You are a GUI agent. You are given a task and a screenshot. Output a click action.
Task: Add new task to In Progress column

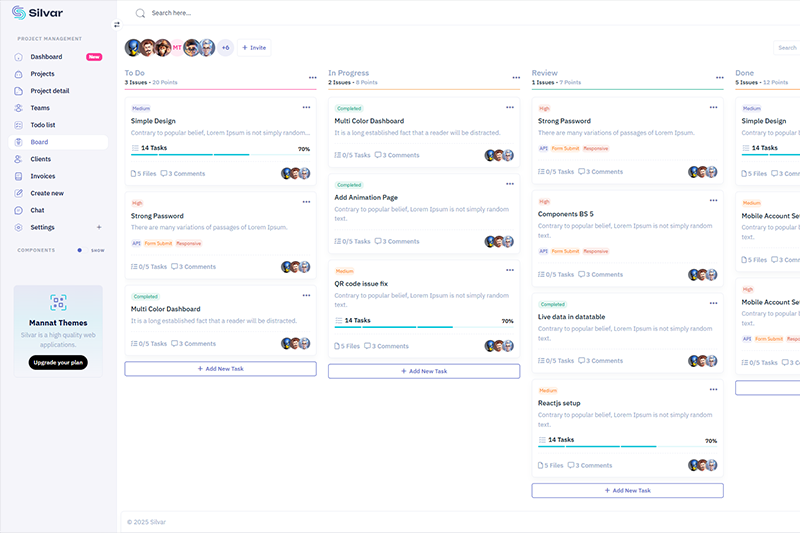(424, 371)
